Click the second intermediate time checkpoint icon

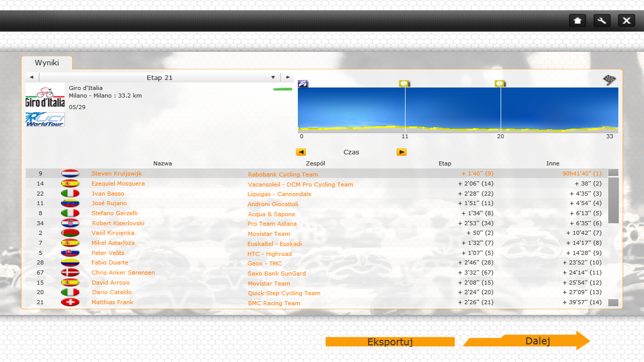500,83
